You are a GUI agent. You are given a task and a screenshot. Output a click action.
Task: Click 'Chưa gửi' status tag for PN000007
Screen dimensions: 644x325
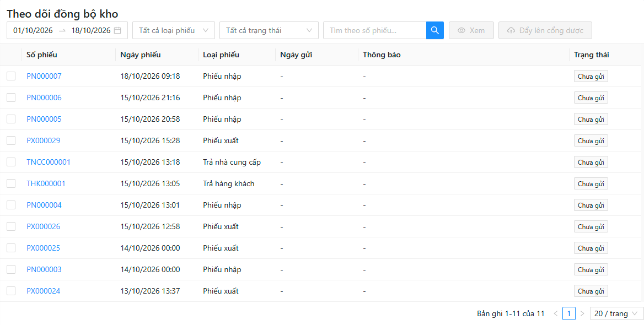pyautogui.click(x=591, y=77)
